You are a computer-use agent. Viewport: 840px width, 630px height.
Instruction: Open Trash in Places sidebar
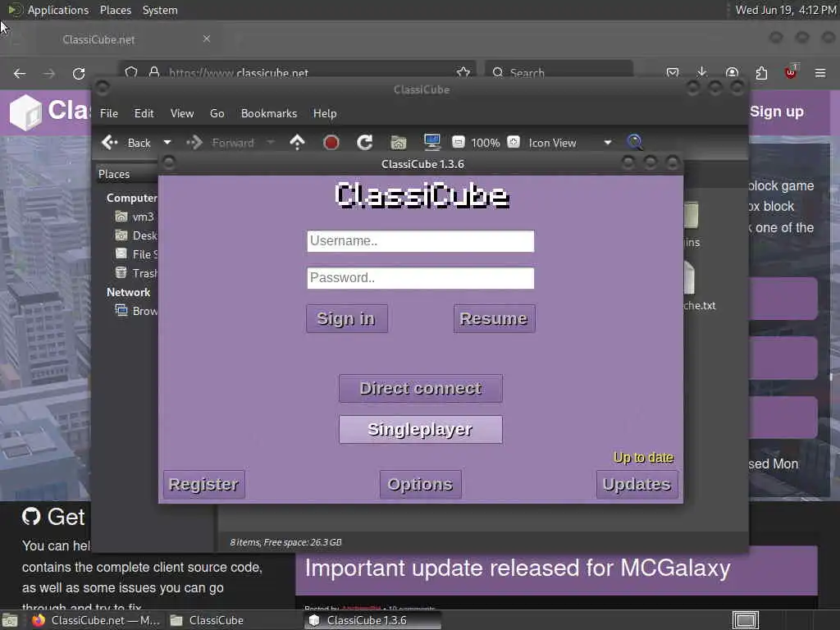[136, 273]
